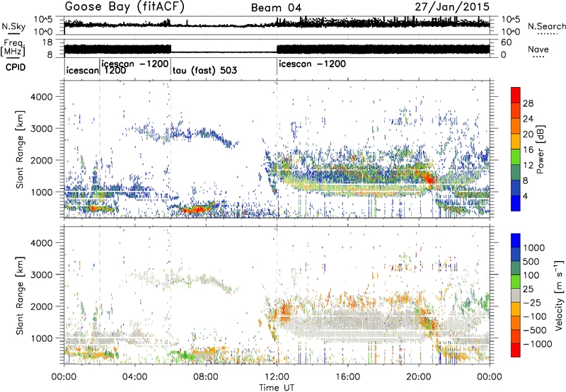Select the 'CPID' row label
Image resolution: width=566 pixels, height=392 pixels.
click(16, 67)
